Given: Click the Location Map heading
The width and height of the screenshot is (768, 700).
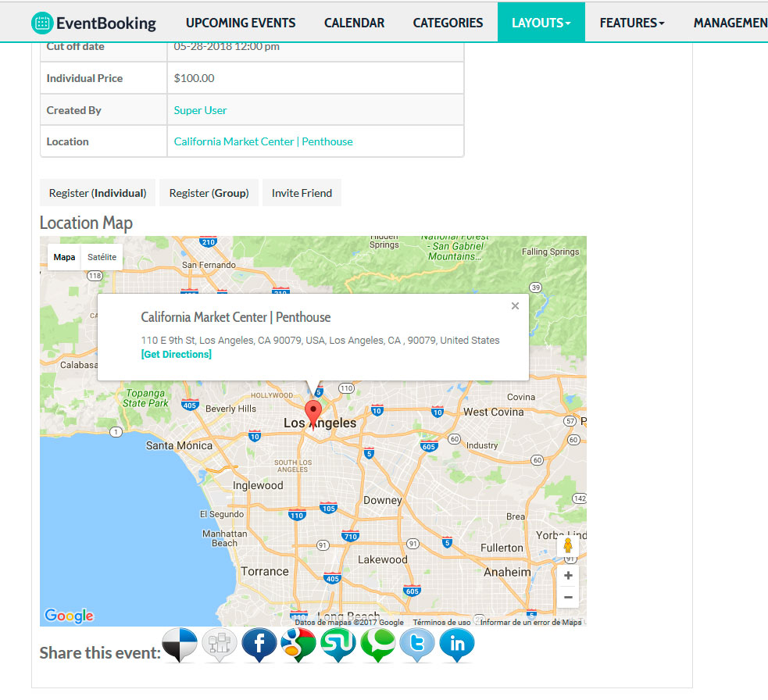Looking at the screenshot, I should (x=86, y=223).
